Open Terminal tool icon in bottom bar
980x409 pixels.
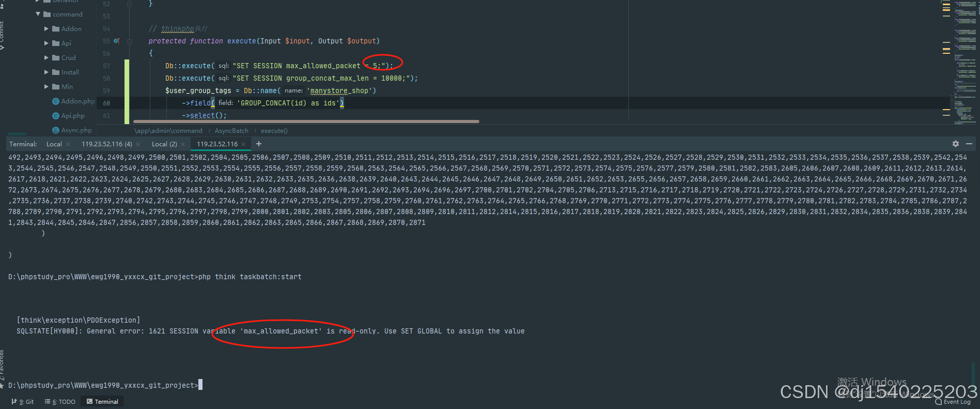coord(90,402)
